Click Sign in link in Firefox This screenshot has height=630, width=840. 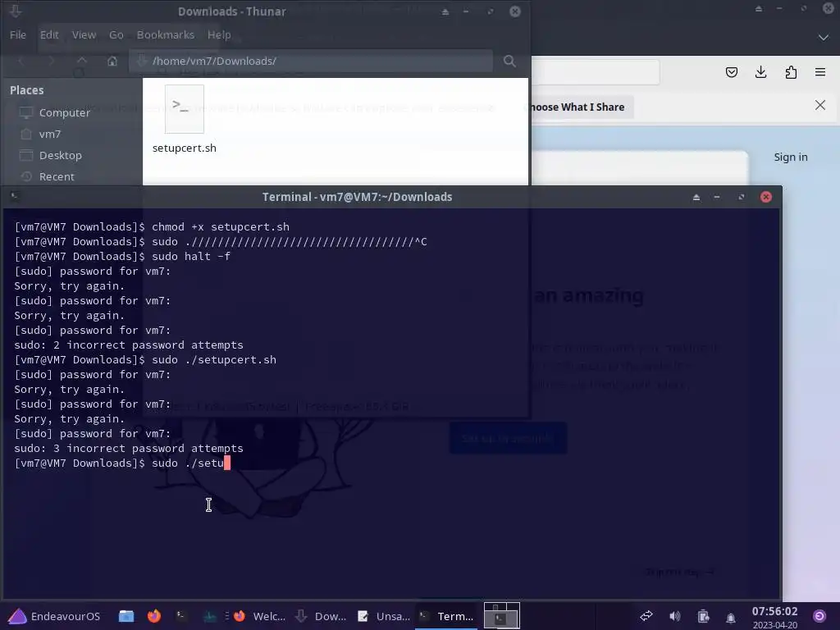(791, 157)
